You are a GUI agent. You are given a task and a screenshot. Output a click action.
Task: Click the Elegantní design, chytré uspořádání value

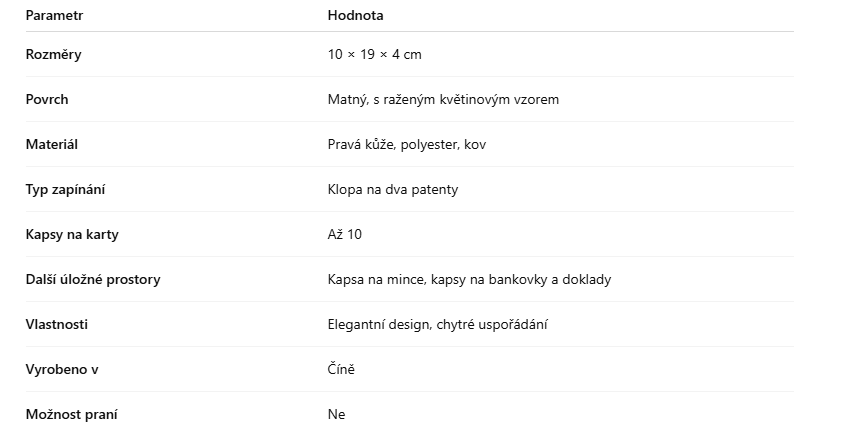pos(438,324)
